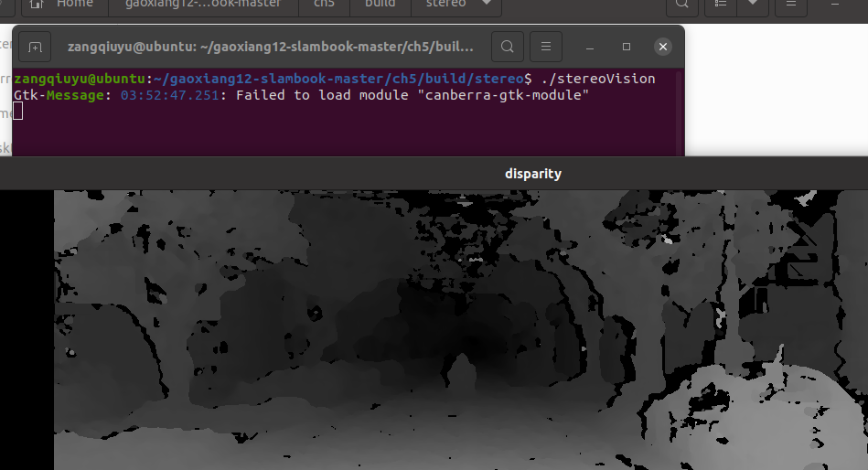Screen dimensions: 868x470
Task: Go to Home in file manager path bar
Action: (64, 5)
